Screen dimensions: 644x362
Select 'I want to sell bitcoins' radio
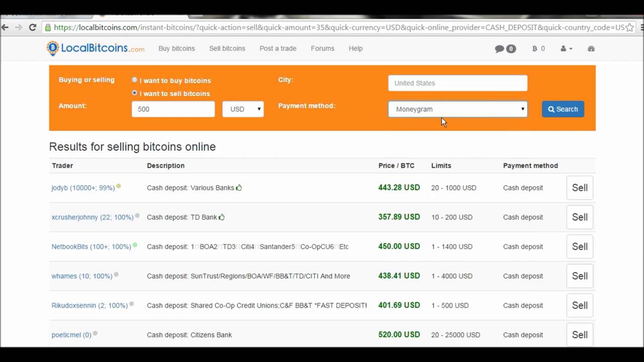(x=134, y=93)
